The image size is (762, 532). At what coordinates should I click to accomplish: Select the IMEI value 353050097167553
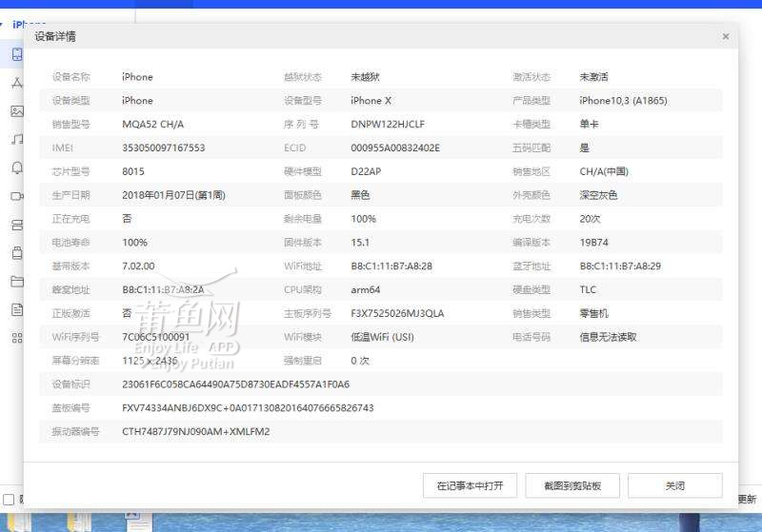163,148
